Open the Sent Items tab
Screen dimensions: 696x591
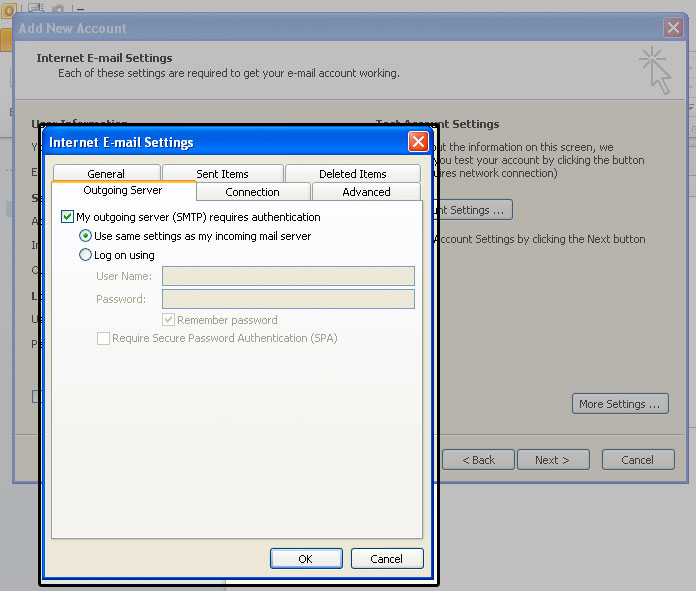click(222, 174)
